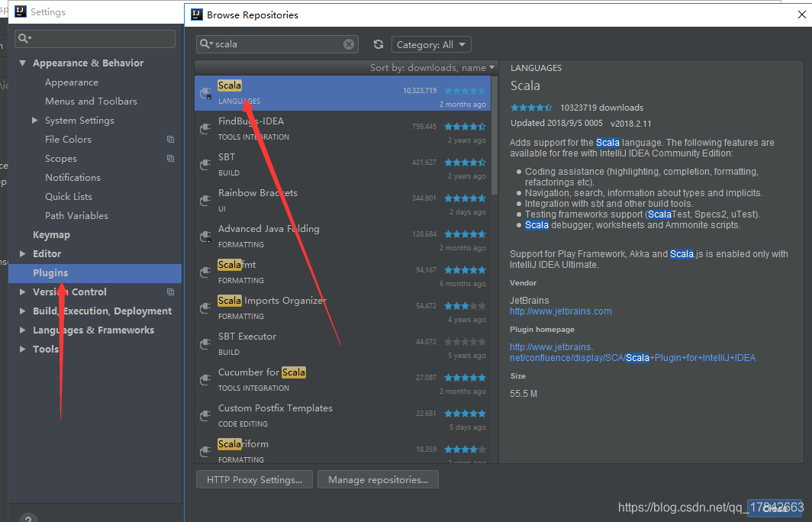Click the Scala plugin icon in list
The width and height of the screenshot is (812, 522).
click(205, 93)
